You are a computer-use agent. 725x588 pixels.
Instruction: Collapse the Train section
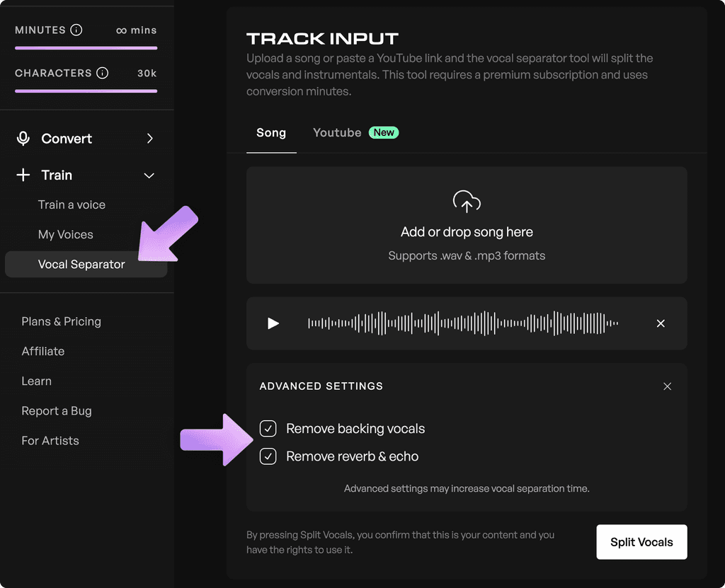(x=149, y=175)
